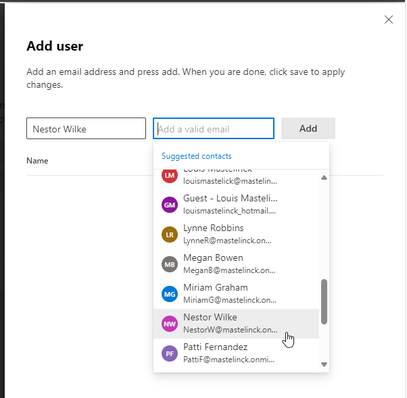Click the gray MB avatar icon
The height and width of the screenshot is (398, 407).
(169, 264)
